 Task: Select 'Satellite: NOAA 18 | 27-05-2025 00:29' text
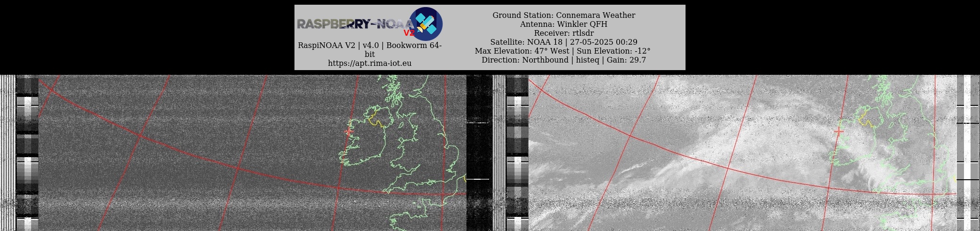pyautogui.click(x=563, y=42)
